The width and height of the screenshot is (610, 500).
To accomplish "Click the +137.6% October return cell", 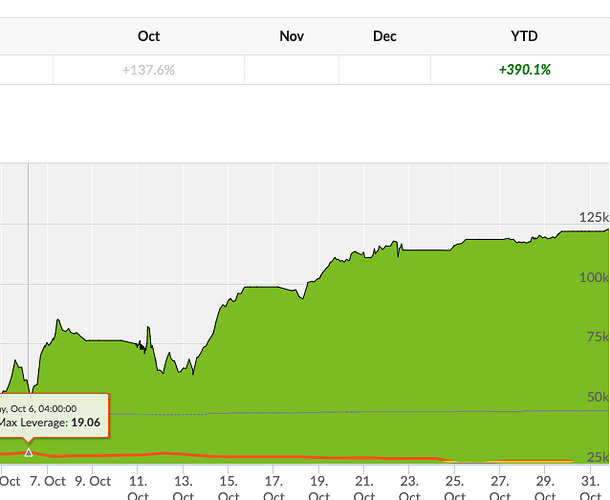I will click(x=149, y=70).
